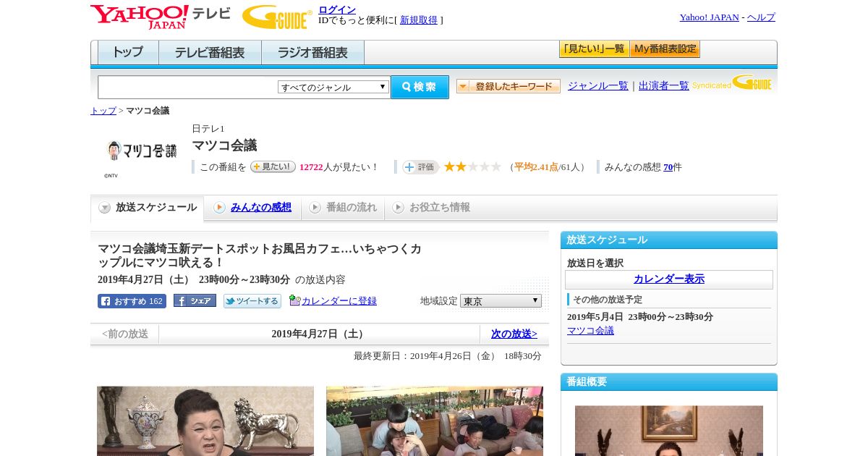
Task: Click the <前の放送 link
Action: (125, 334)
